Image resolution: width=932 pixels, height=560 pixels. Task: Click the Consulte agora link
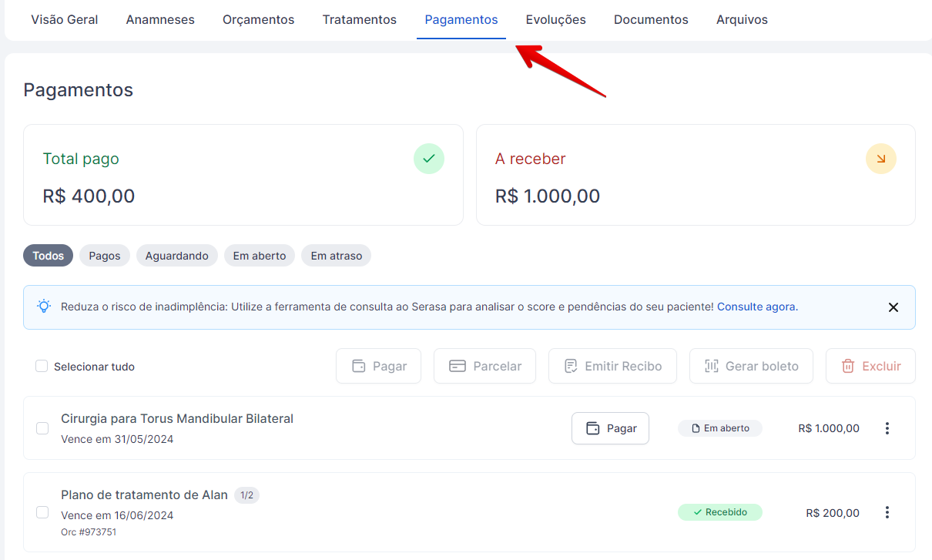coord(756,307)
